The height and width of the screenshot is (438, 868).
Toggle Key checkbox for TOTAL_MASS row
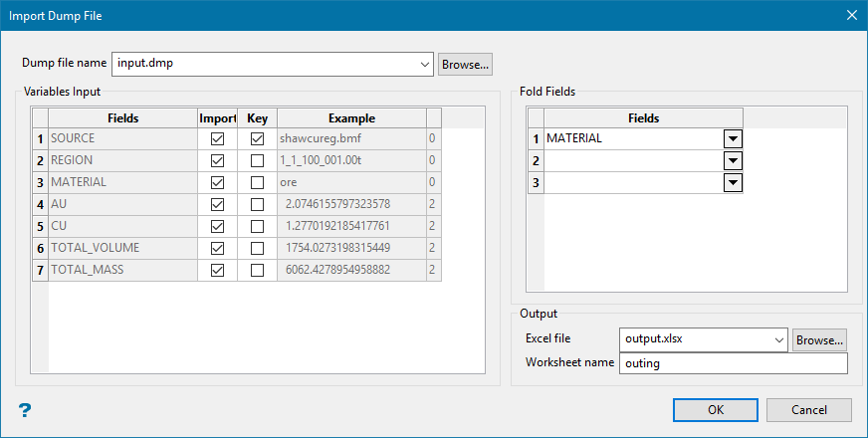[x=257, y=270]
